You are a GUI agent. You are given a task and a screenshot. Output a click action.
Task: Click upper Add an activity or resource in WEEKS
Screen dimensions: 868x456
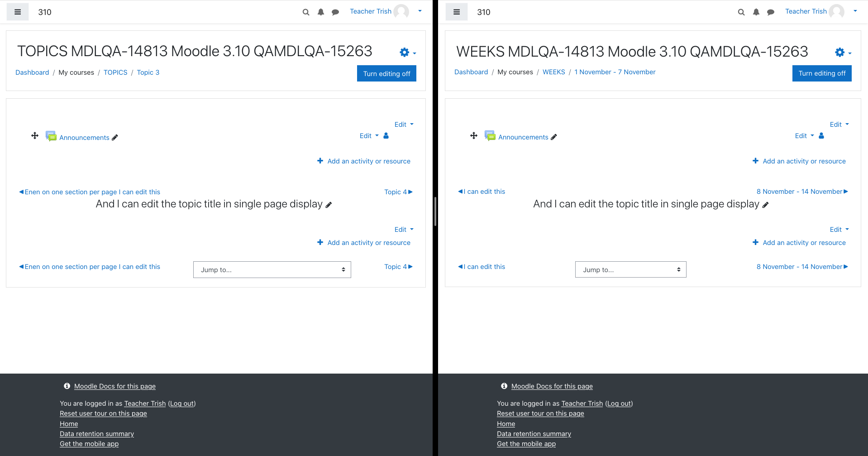click(x=799, y=161)
